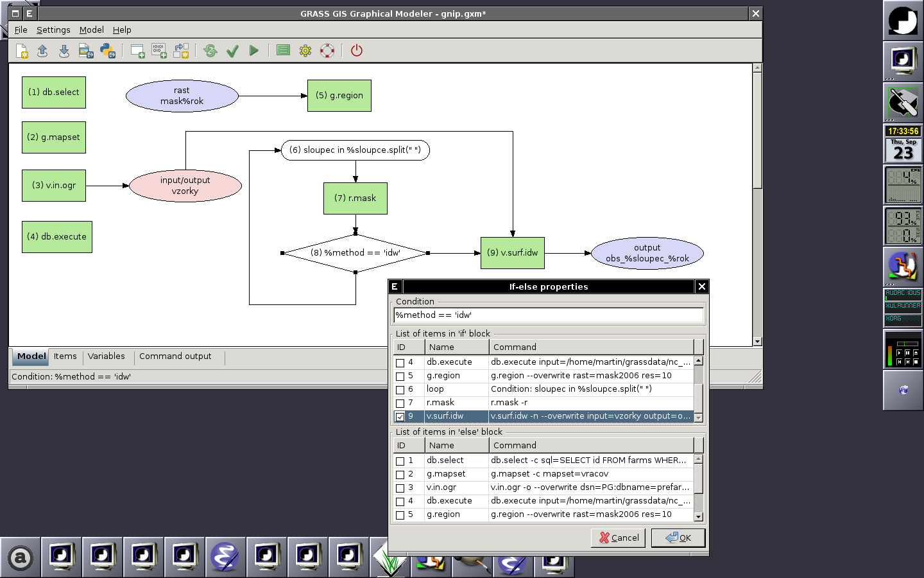Check db.select in the 'else' block list
The height and width of the screenshot is (578, 924).
coord(400,461)
